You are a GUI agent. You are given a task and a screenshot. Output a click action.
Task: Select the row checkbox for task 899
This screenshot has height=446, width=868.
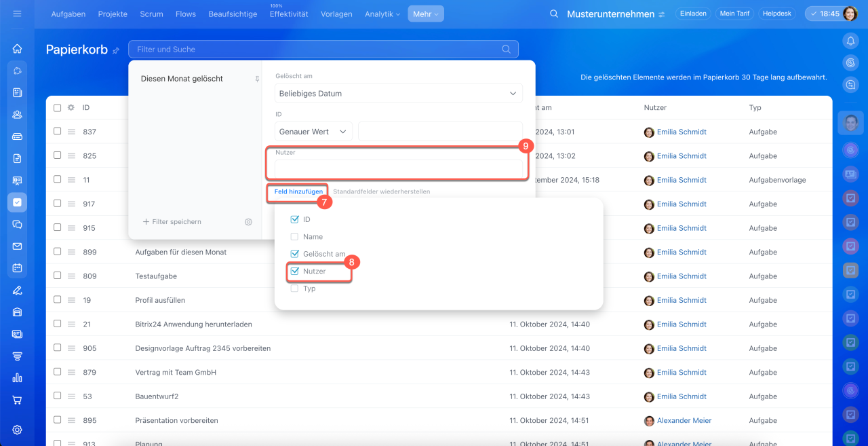coord(58,252)
